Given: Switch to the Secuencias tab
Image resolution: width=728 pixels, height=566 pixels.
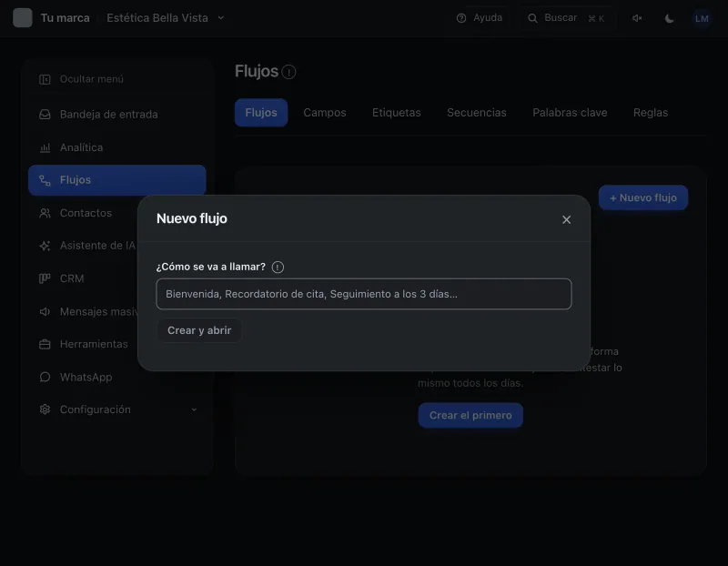Looking at the screenshot, I should (476, 112).
